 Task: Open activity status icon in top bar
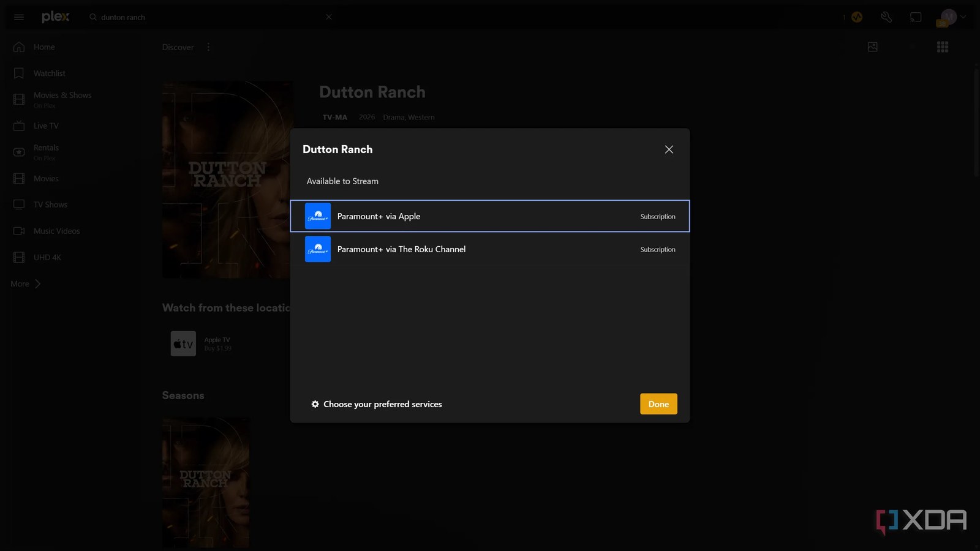point(857,17)
